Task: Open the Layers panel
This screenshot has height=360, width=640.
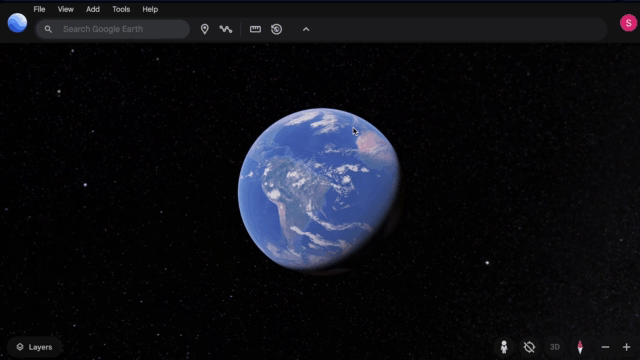Action: (x=35, y=347)
